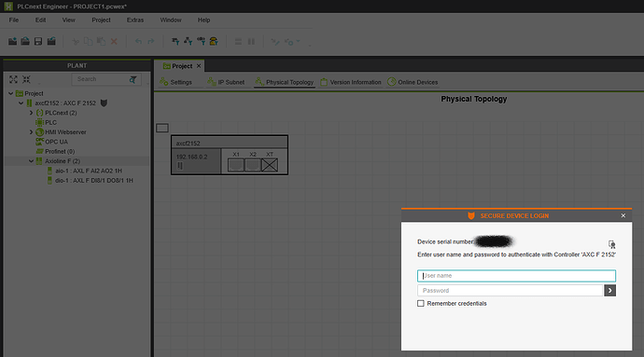Screen dimensions: 644x357
Task: Close the SECURE DEVICE LOGIN dialog
Action: tap(623, 215)
